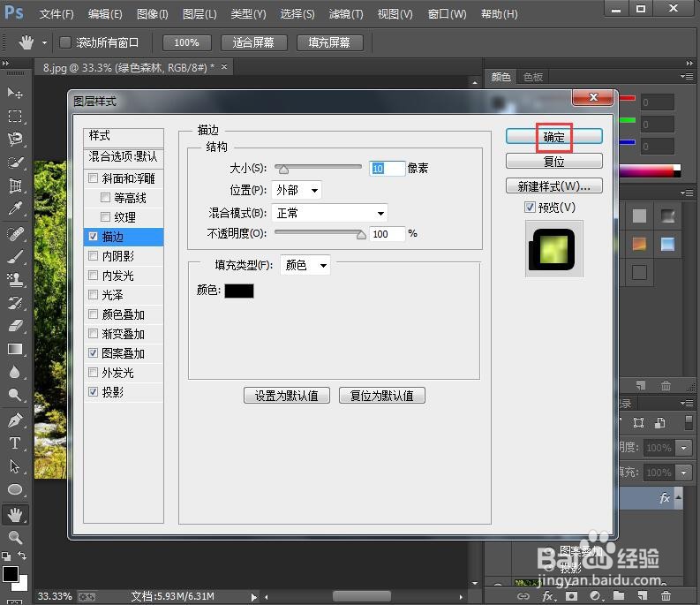Enable Inner Shadow checkbox
The width and height of the screenshot is (700, 605).
pyautogui.click(x=93, y=256)
